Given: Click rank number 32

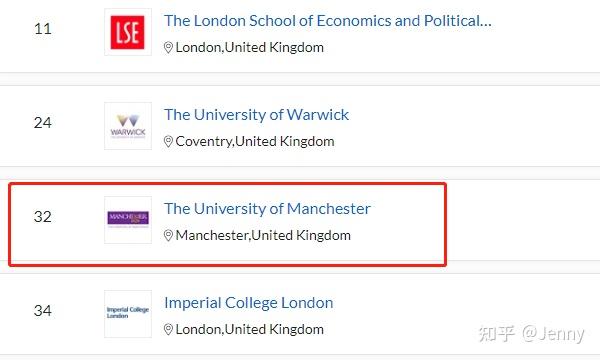Looking at the screenshot, I should point(42,217).
